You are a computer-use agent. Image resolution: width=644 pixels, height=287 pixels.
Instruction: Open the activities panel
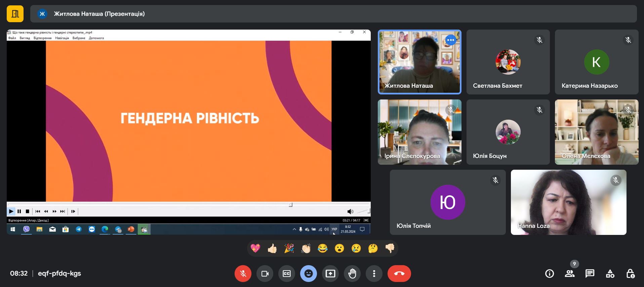click(x=610, y=274)
